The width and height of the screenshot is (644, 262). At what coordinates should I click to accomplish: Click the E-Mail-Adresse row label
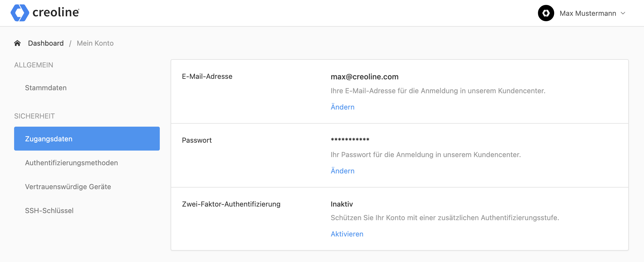pos(207,76)
